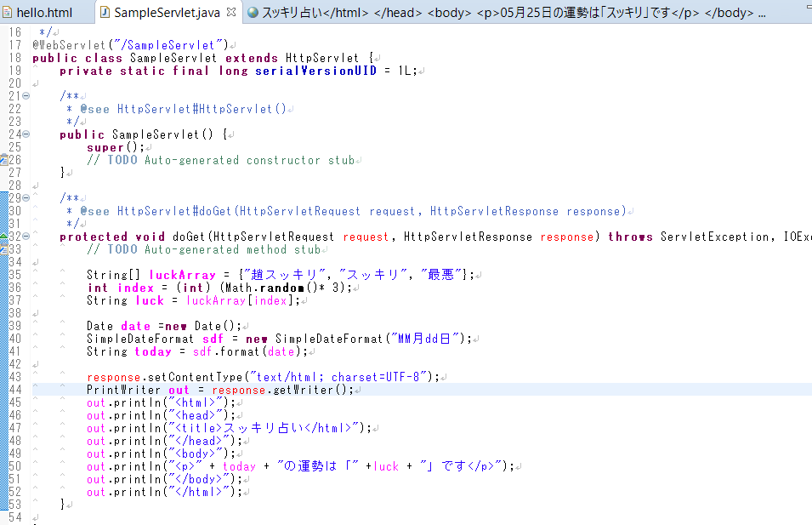Click the task marker icon beside line 26

(3, 160)
